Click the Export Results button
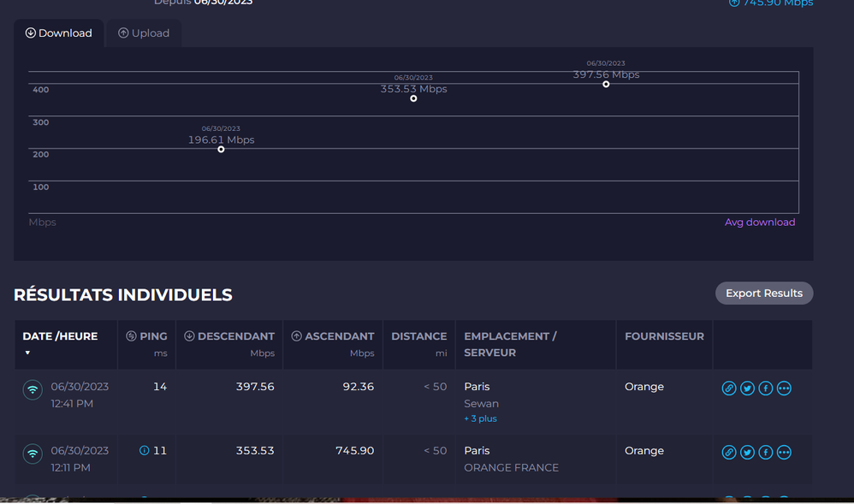 [763, 294]
